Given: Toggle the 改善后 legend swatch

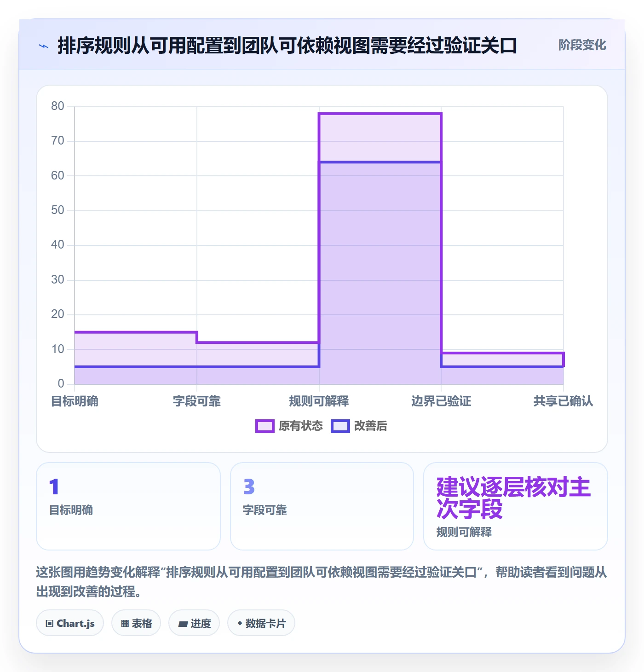Looking at the screenshot, I should (x=340, y=426).
